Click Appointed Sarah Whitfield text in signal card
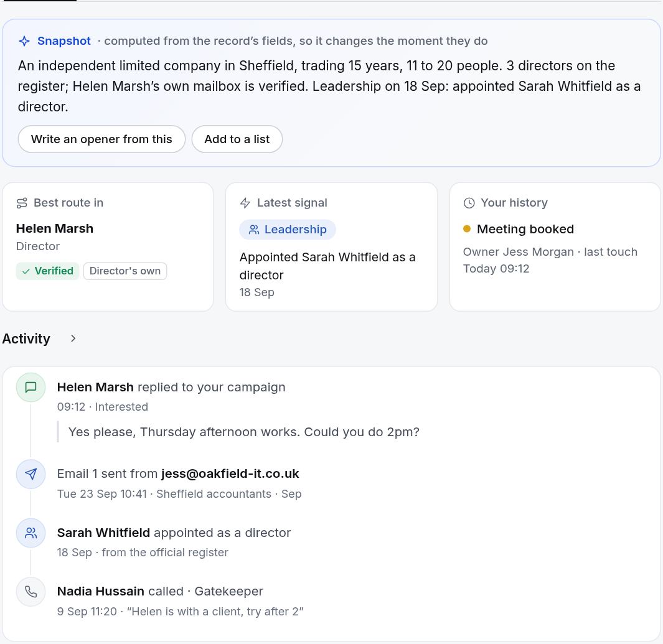Viewport: 663px width, 644px height. 327,266
